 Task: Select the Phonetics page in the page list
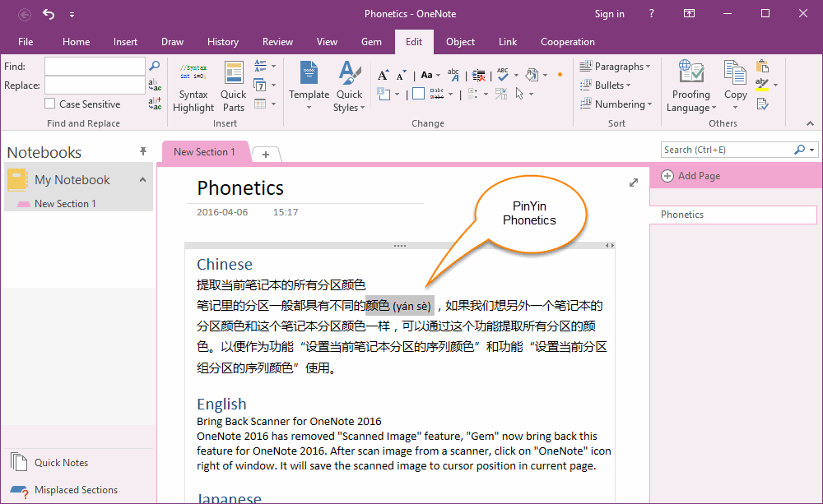(x=733, y=215)
